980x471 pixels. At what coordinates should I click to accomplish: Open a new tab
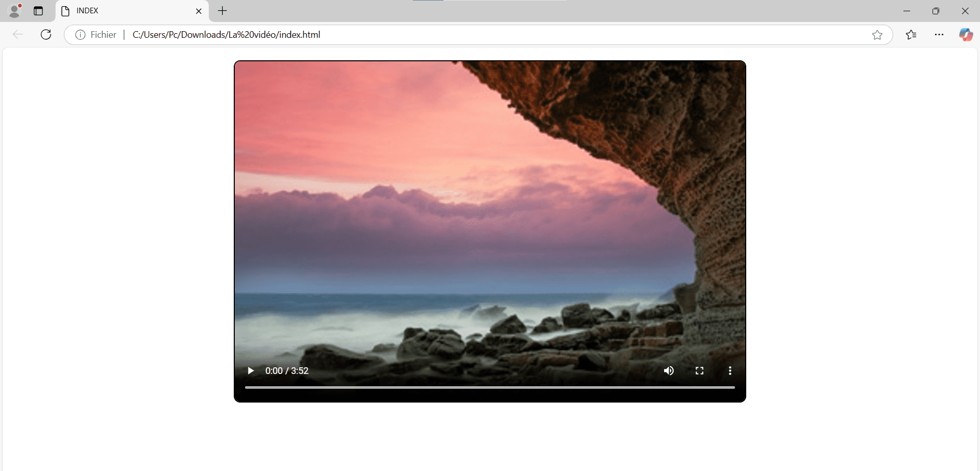point(223,11)
